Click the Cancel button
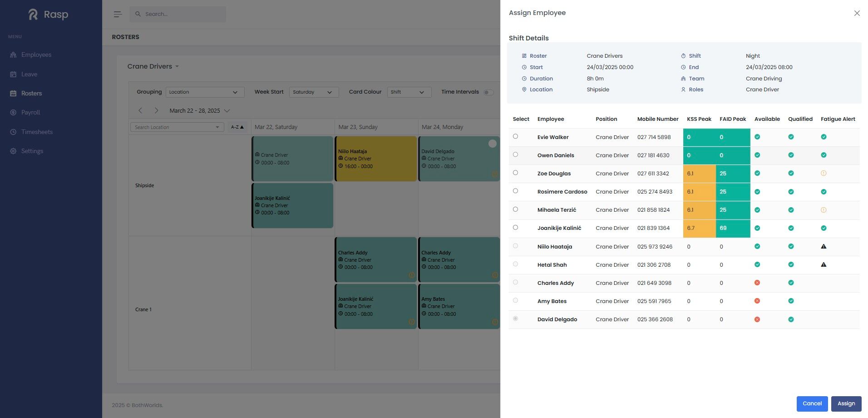The width and height of the screenshot is (868, 418). click(x=812, y=403)
